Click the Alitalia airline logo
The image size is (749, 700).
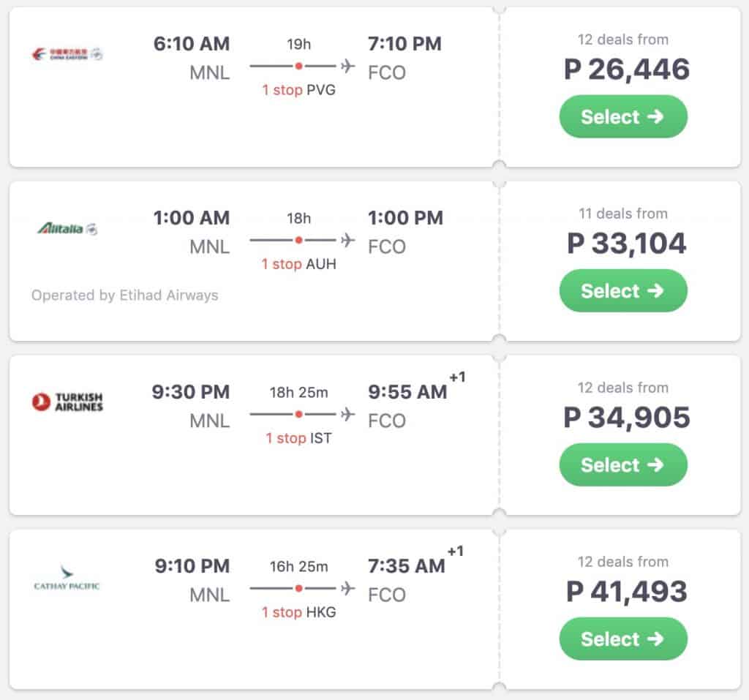coord(67,228)
